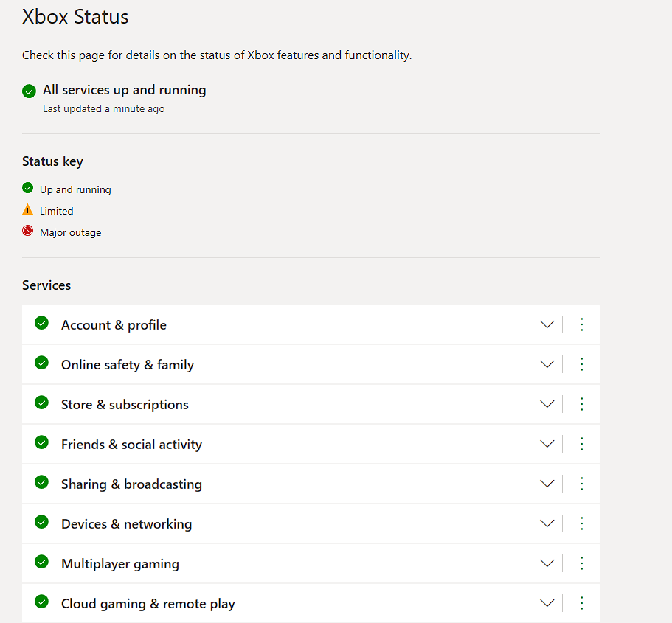Click the Last updated a minute ago text
The height and width of the screenshot is (623, 672).
(x=104, y=109)
